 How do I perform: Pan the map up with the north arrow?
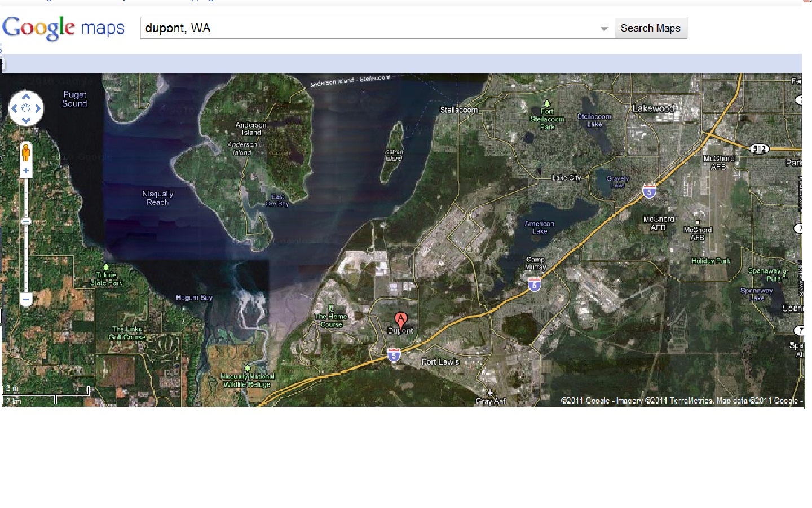(x=26, y=97)
